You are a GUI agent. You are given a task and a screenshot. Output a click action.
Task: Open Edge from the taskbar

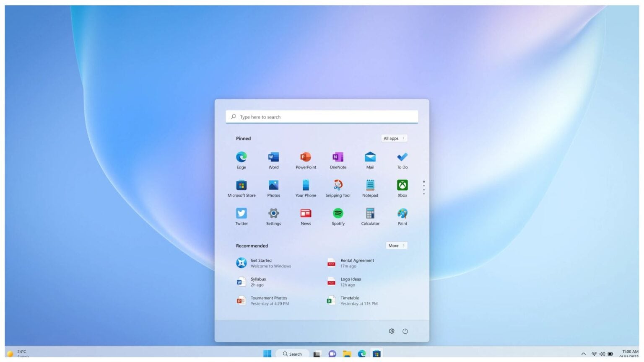click(x=362, y=354)
